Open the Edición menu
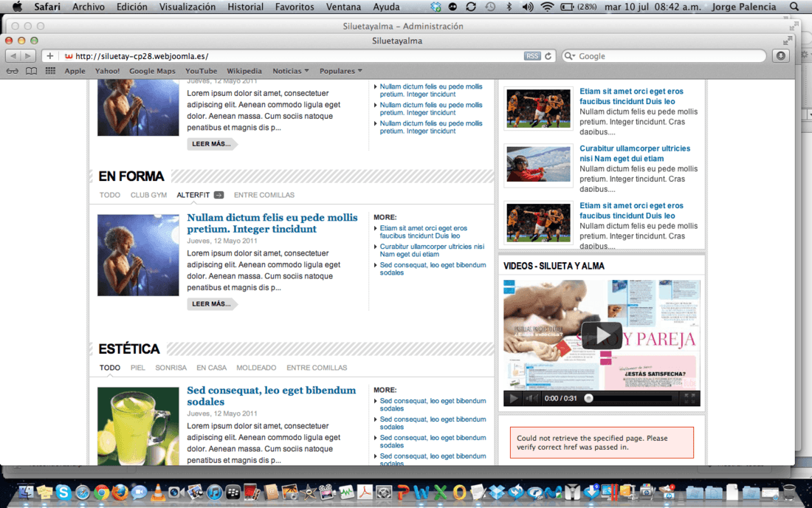Screen dimensions: 812x508 (x=131, y=7)
